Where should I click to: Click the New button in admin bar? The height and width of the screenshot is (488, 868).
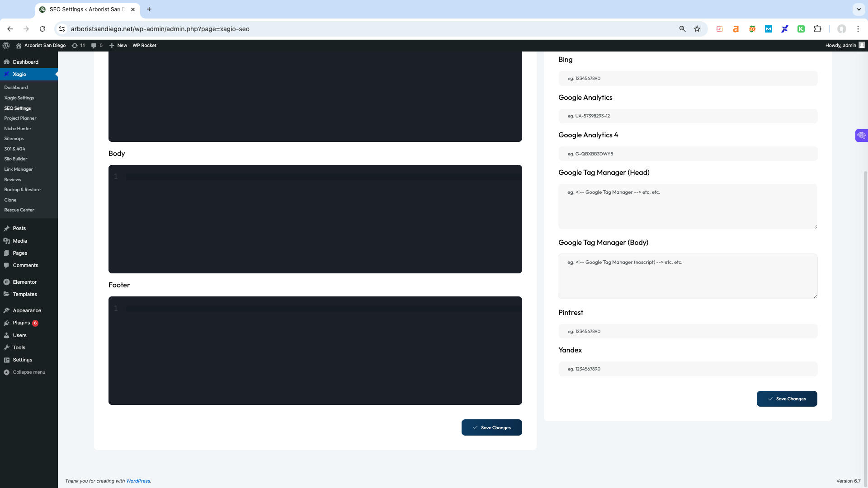coord(118,45)
